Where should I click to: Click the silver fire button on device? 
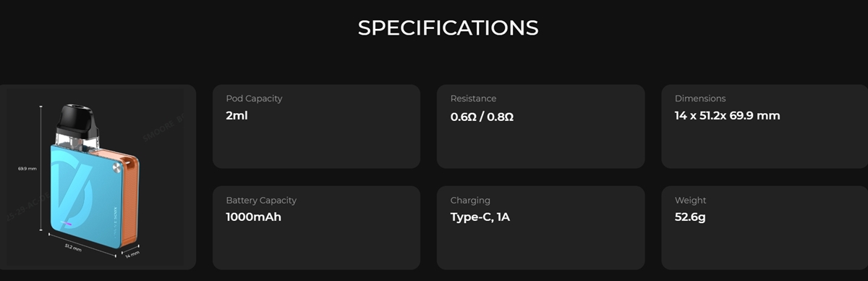pyautogui.click(x=116, y=167)
